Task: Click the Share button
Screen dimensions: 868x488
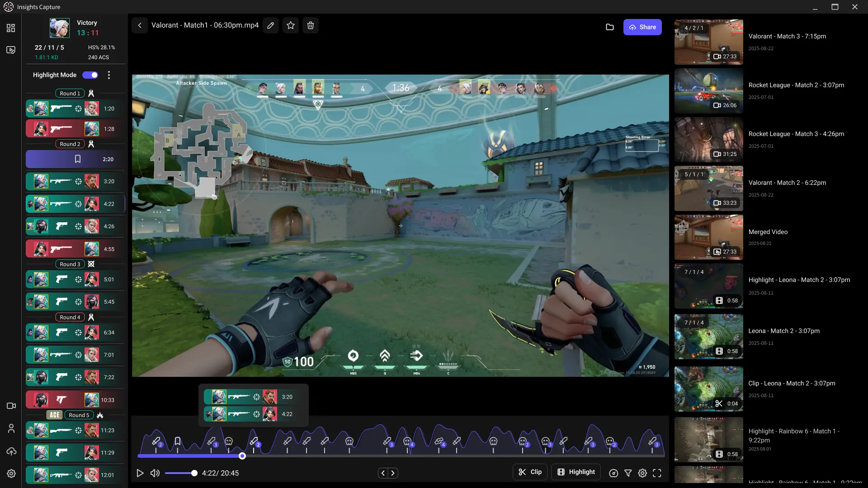Action: coord(642,27)
